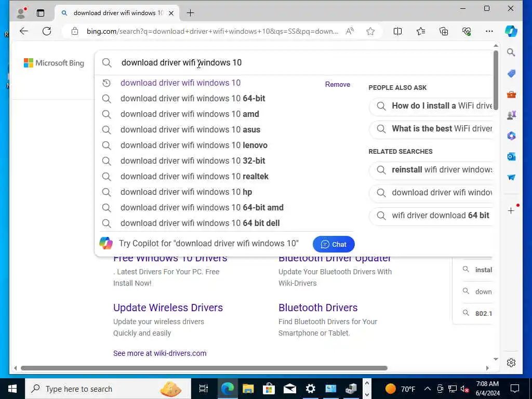The height and width of the screenshot is (399, 532).
Task: Select history suggestion 'download driver wifi windows 10'
Action: tap(180, 83)
